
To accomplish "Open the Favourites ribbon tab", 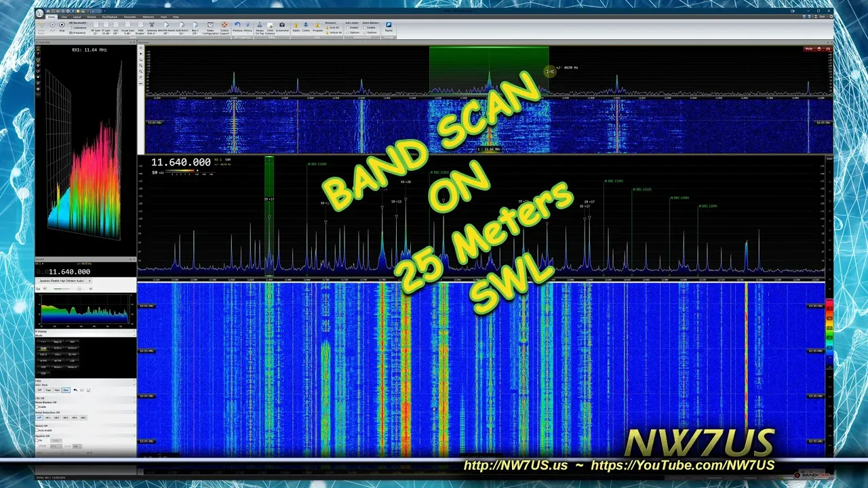I will pyautogui.click(x=130, y=16).
